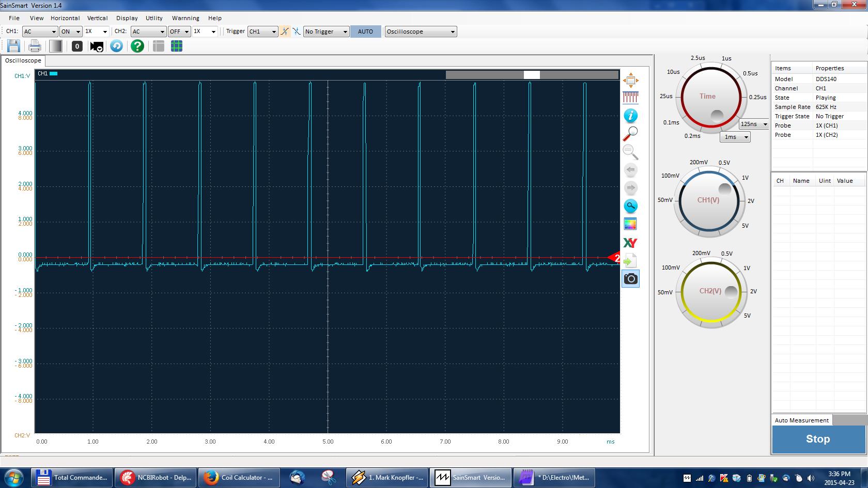Screen dimensions: 868x488
Task: Toggle falling edge trigger slope
Action: tap(297, 32)
